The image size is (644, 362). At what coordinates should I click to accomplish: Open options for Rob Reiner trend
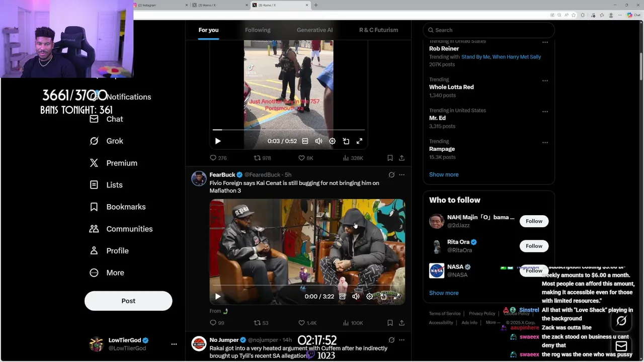[x=545, y=43]
